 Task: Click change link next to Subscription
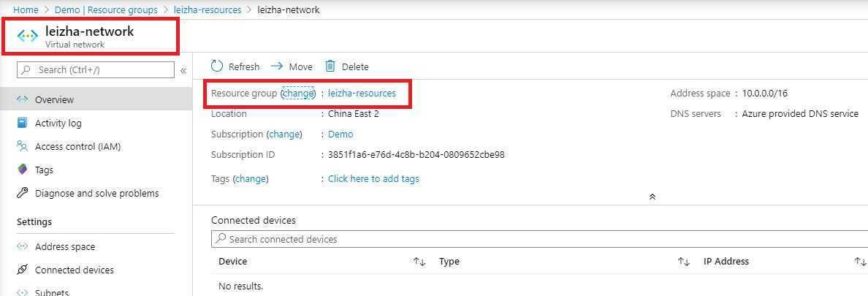pyautogui.click(x=284, y=134)
